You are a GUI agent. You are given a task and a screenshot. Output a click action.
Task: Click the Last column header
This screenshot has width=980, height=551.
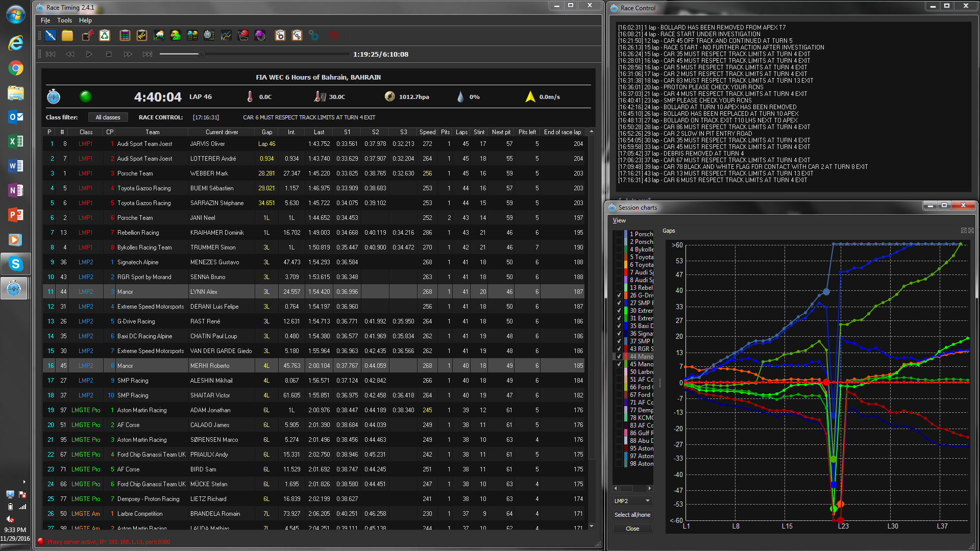click(319, 132)
